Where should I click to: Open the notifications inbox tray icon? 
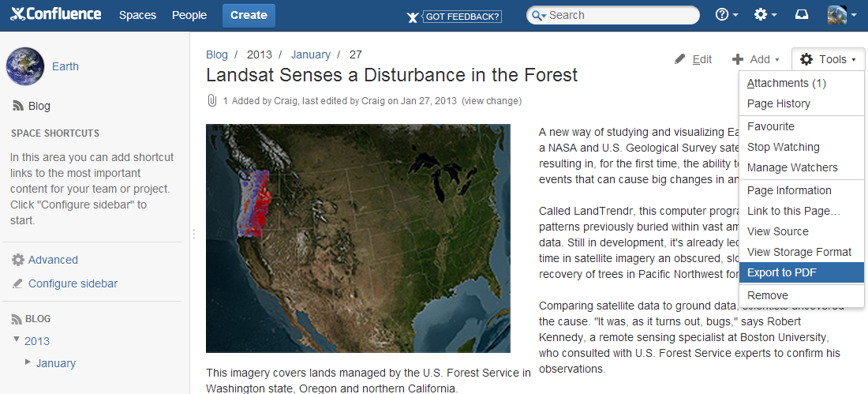[x=802, y=15]
